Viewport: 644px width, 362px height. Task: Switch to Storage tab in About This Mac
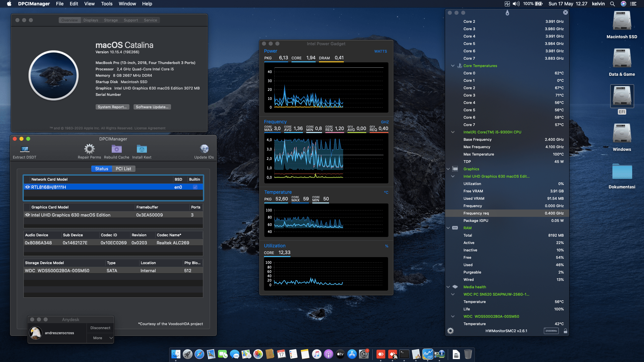tap(111, 20)
